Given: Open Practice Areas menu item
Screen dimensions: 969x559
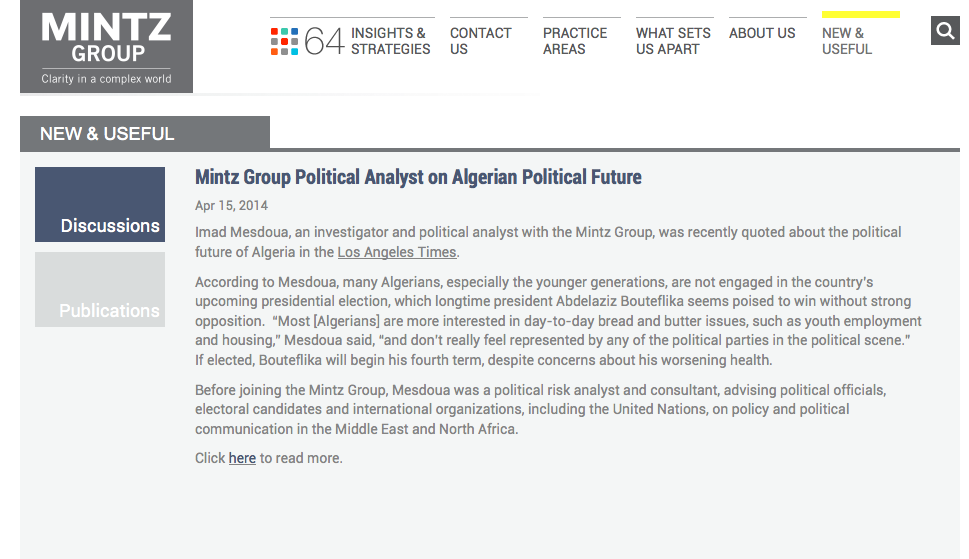Looking at the screenshot, I should tap(575, 41).
